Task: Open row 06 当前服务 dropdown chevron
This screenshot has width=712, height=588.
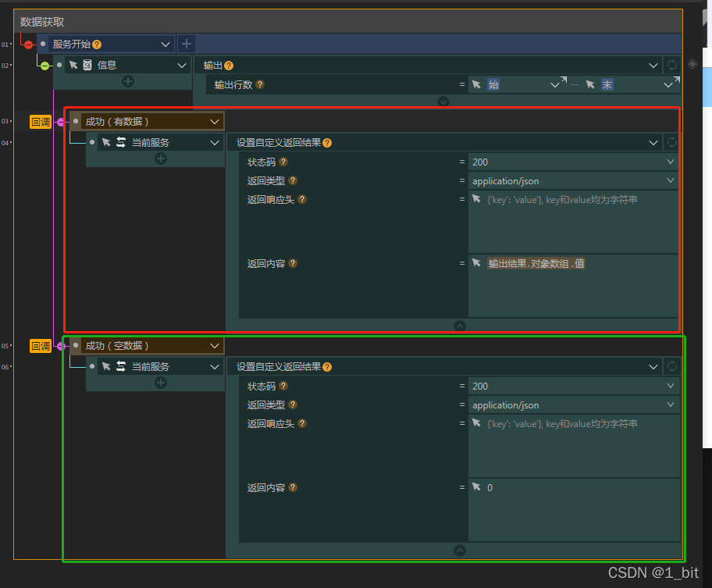Action: click(x=215, y=367)
